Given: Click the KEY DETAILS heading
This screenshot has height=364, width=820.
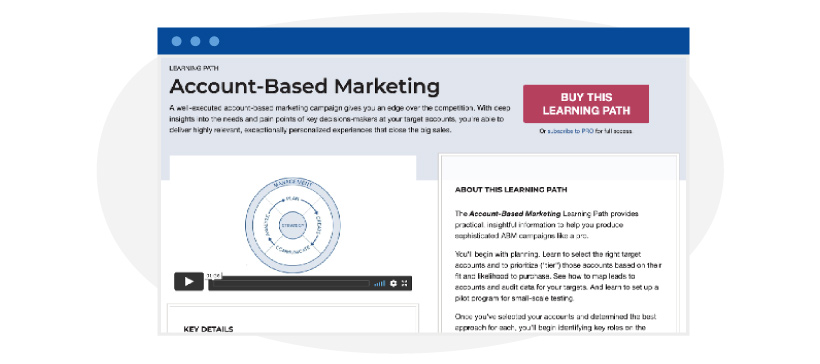Looking at the screenshot, I should [x=208, y=329].
